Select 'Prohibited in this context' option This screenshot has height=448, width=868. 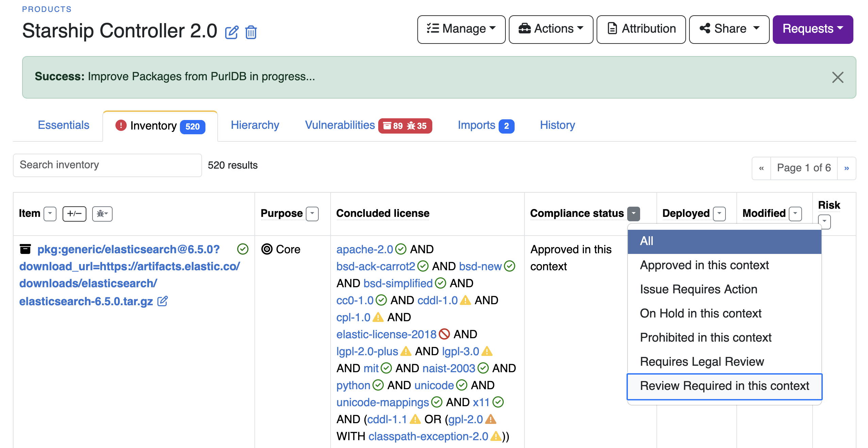point(724,338)
